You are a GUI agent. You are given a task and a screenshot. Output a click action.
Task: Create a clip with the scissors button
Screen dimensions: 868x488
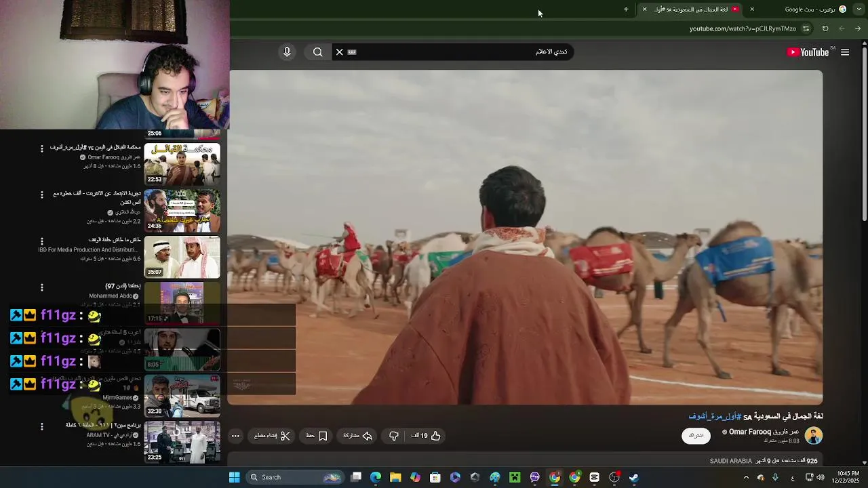click(273, 436)
